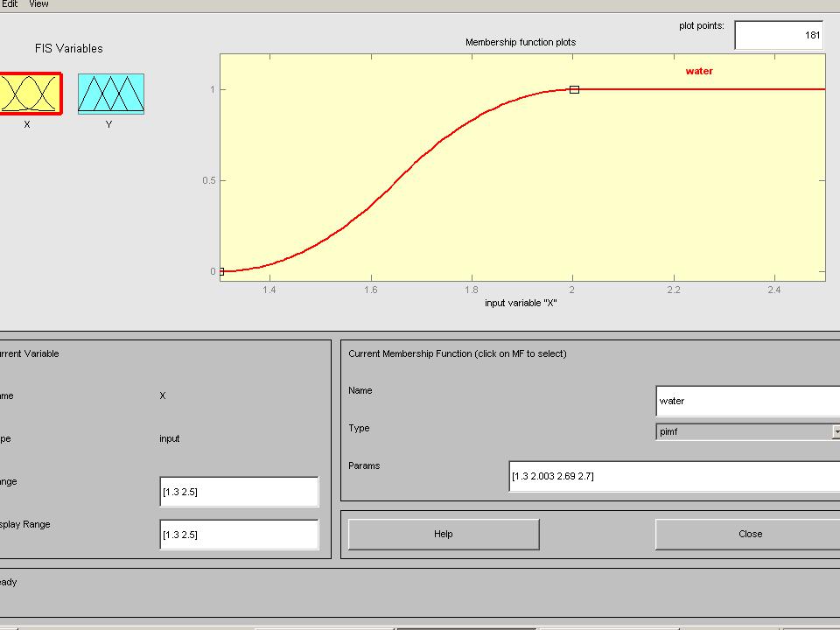Click the Params input field
Image resolution: width=840 pixels, height=630 pixels.
[675, 476]
